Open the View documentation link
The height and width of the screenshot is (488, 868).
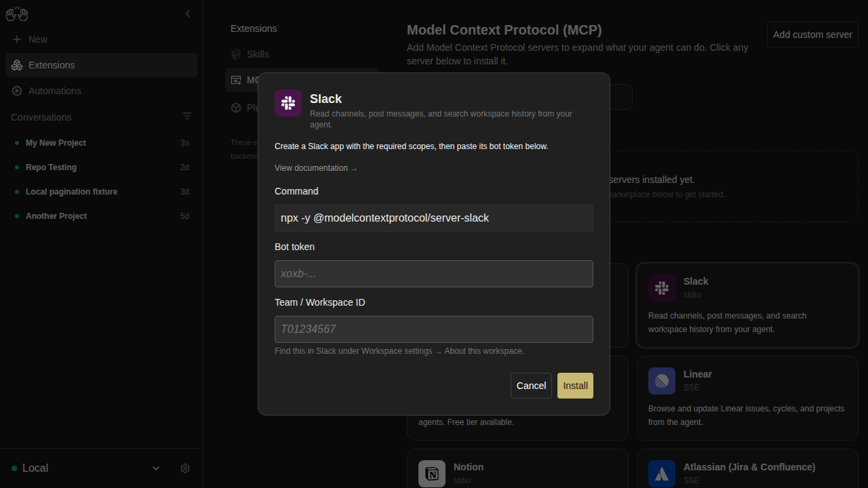[316, 168]
